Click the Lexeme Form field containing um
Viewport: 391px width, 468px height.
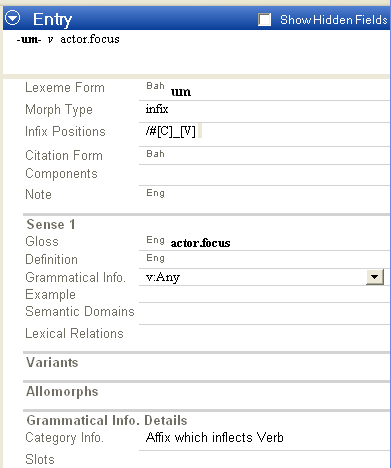pyautogui.click(x=264, y=91)
